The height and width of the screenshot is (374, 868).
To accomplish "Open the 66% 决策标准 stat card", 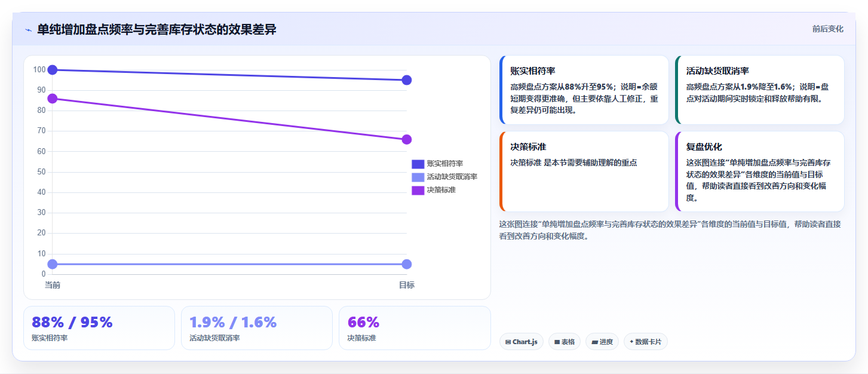I will (415, 328).
